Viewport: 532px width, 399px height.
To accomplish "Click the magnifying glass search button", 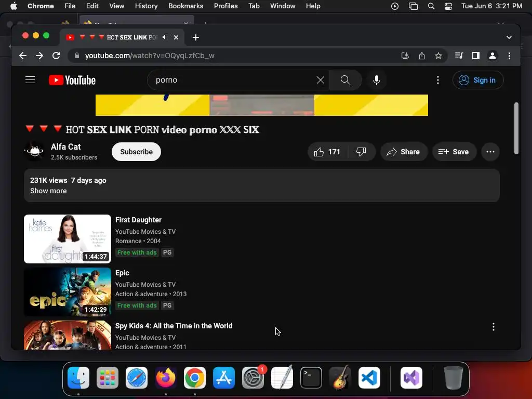I will pos(345,80).
